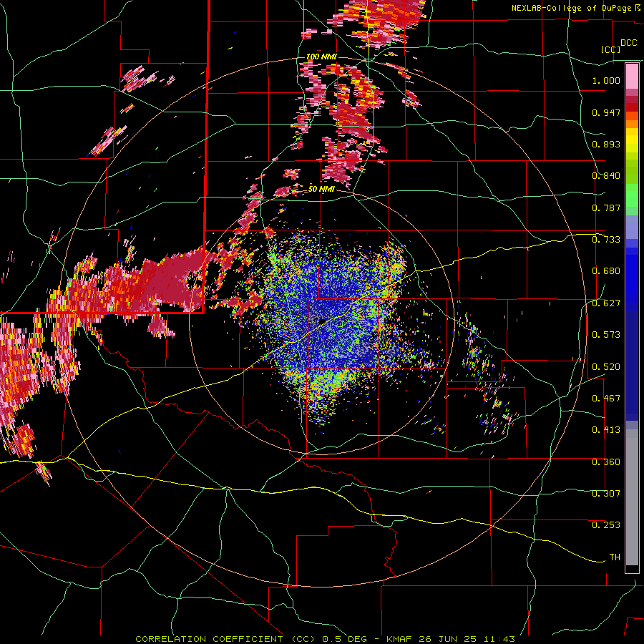The image size is (644, 644).
Task: Click the 0.680 legend value
Action: tap(606, 271)
